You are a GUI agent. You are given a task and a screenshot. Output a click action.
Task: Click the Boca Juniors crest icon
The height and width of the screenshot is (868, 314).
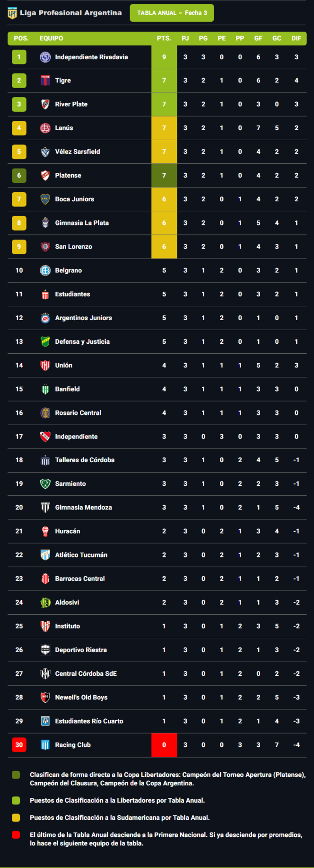click(x=45, y=199)
